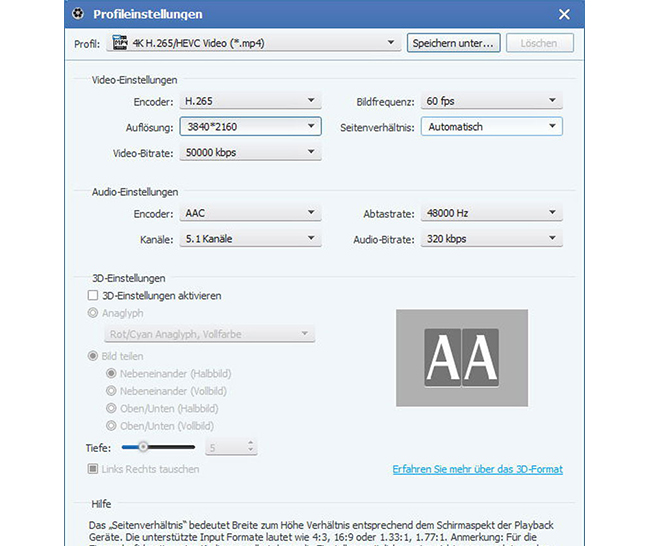Image resolution: width=650 pixels, height=546 pixels.
Task: Choose Oben/Unten (Halbbild) radio option
Action: [x=112, y=409]
